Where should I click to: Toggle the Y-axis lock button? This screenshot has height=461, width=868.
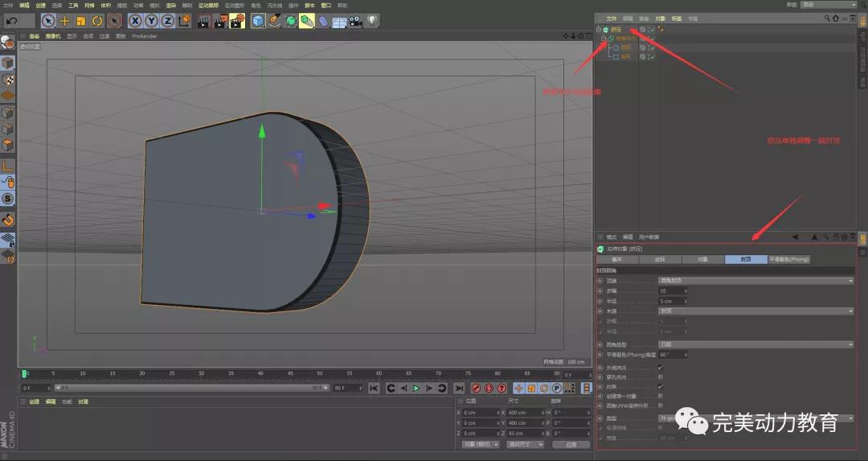151,21
